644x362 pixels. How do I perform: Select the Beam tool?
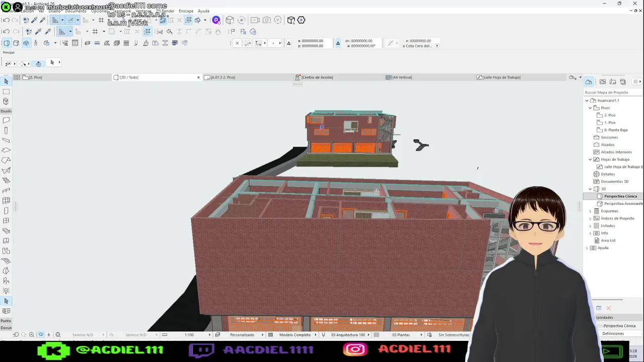[6, 140]
